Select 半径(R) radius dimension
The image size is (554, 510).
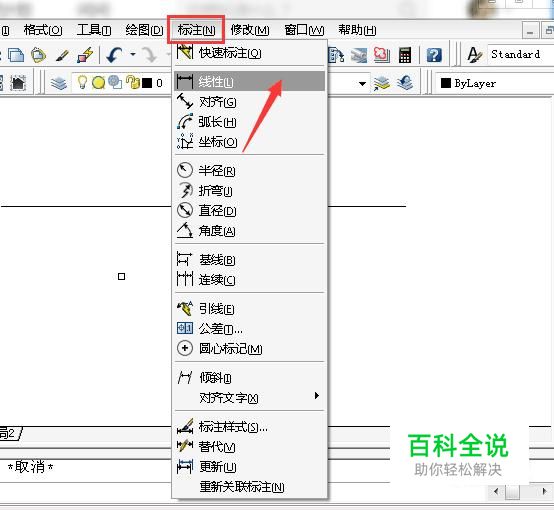point(249,171)
